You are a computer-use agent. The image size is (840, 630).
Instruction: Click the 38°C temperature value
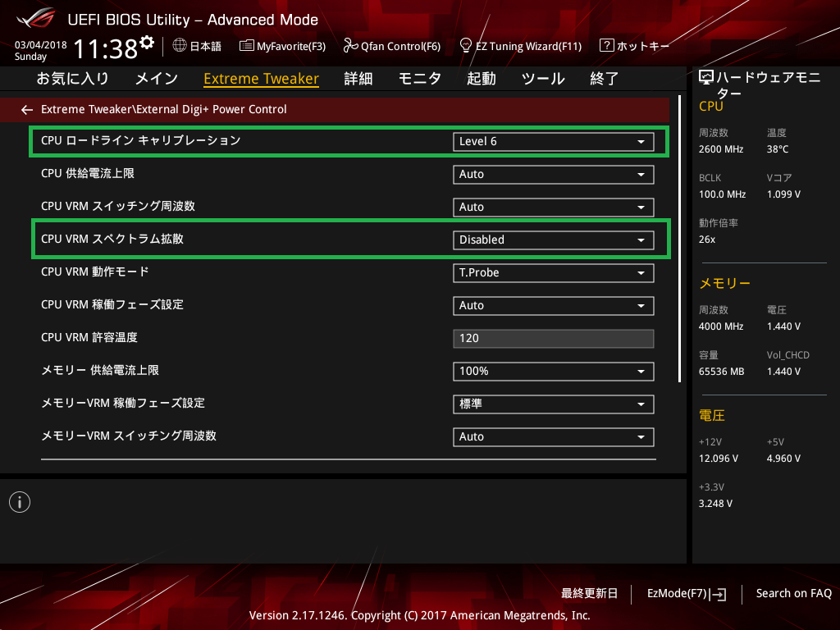[x=778, y=149]
